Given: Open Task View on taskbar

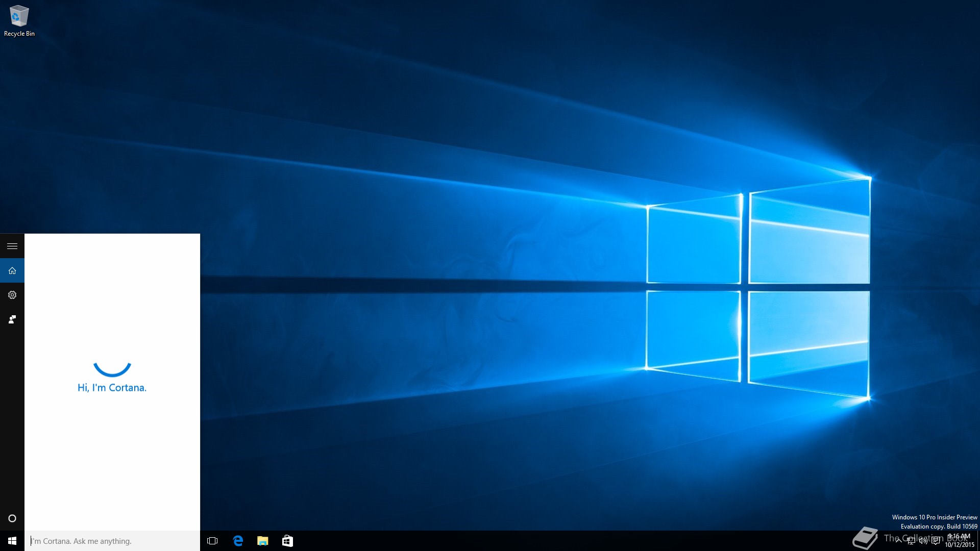Looking at the screenshot, I should (212, 541).
